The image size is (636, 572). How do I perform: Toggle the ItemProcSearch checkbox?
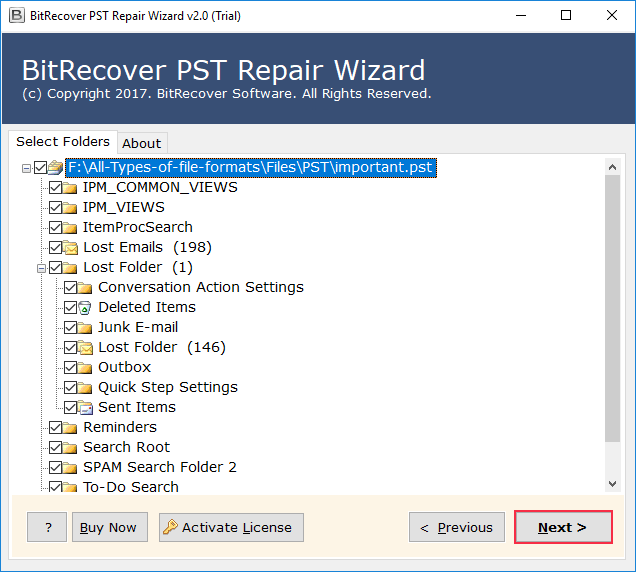[56, 227]
